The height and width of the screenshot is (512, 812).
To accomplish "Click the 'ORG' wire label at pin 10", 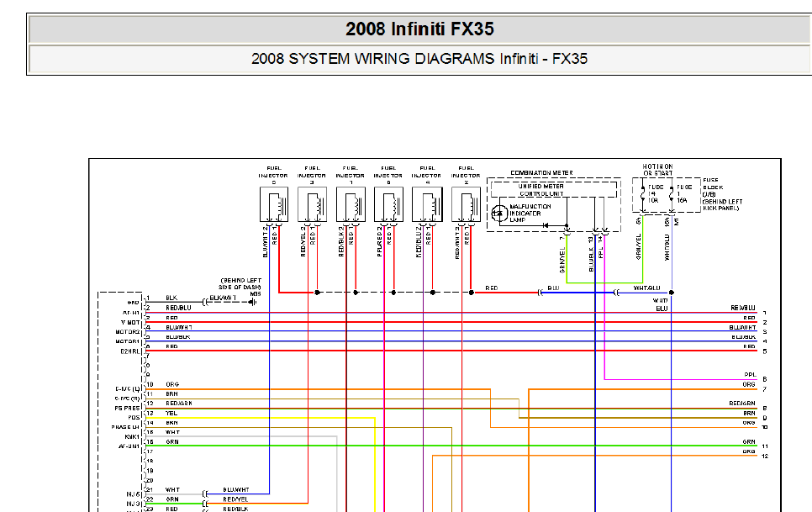I will (x=172, y=385).
